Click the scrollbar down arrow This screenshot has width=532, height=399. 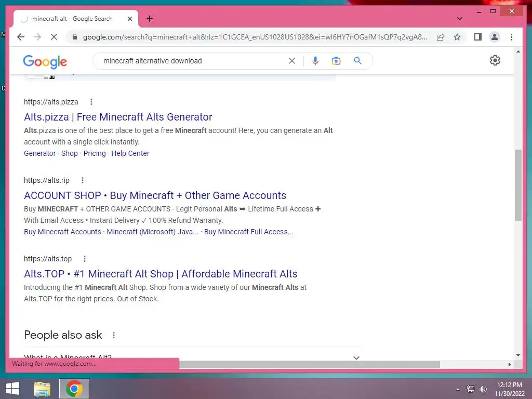(518, 355)
